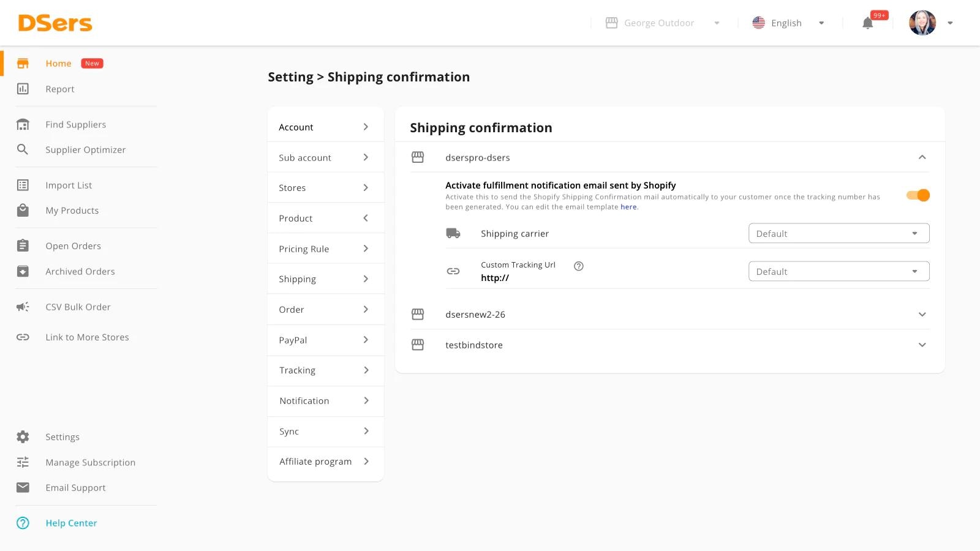The image size is (980, 551).
Task: Click the CSV Bulk Order megaphone icon
Action: tap(23, 307)
